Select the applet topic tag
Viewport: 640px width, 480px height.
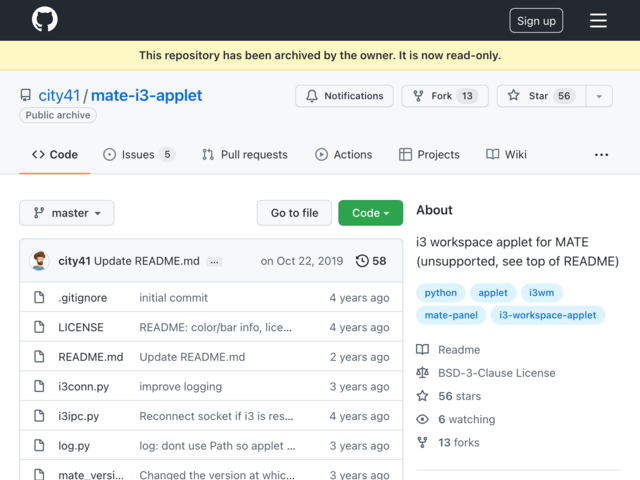pyautogui.click(x=493, y=293)
